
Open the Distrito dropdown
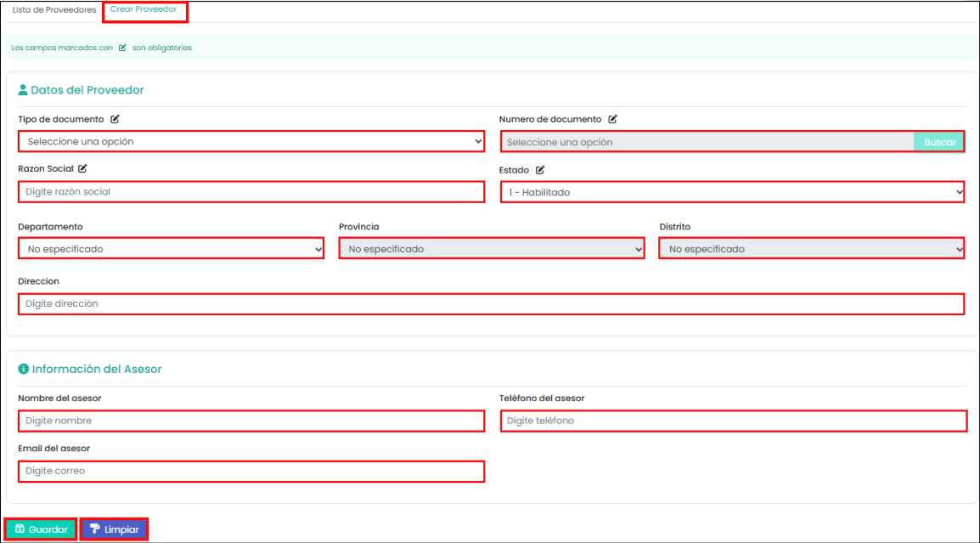[812, 249]
